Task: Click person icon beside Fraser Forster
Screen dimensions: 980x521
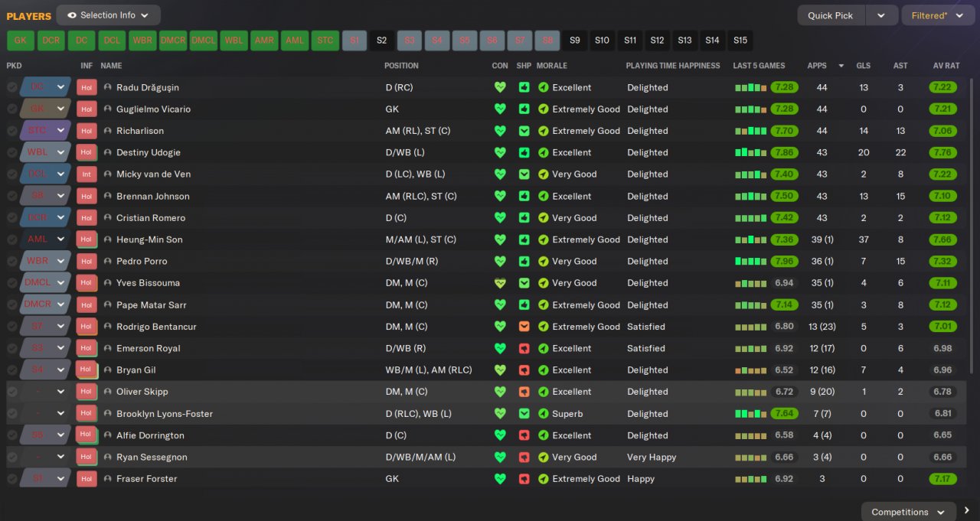Action: point(108,479)
